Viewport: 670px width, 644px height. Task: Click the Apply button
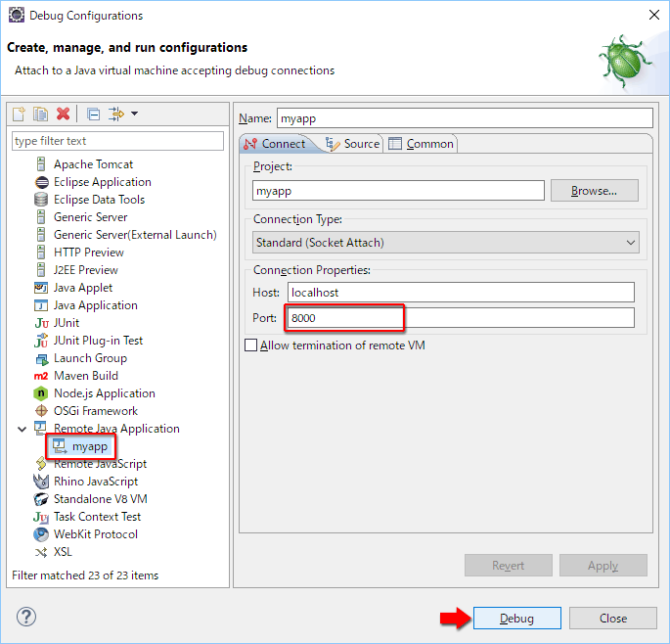603,566
